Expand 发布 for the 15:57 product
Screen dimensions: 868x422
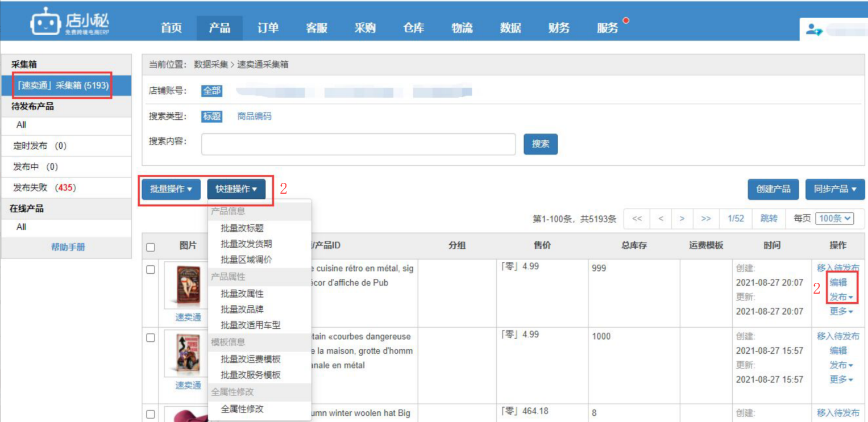click(841, 365)
